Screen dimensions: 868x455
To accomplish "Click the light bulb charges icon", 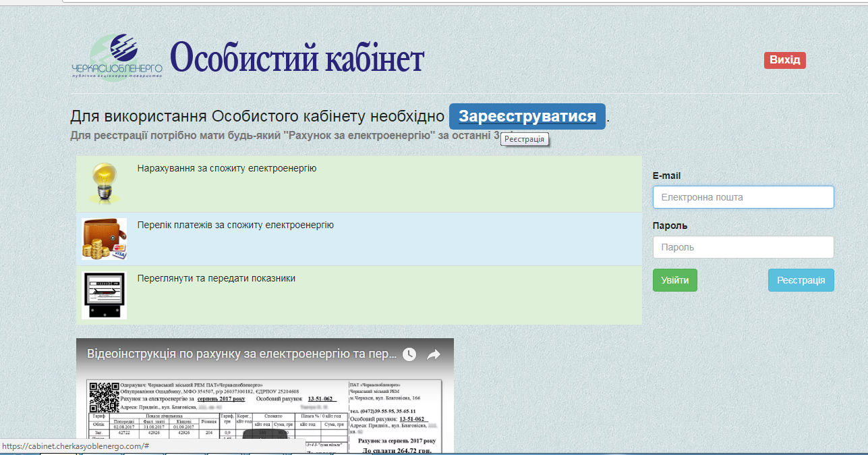I will (103, 182).
